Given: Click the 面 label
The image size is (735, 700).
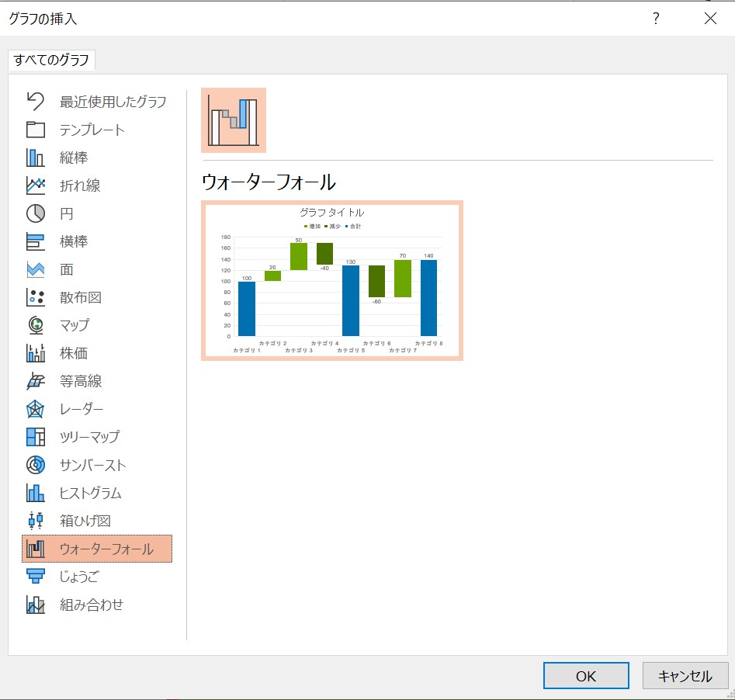Looking at the screenshot, I should click(x=67, y=269).
